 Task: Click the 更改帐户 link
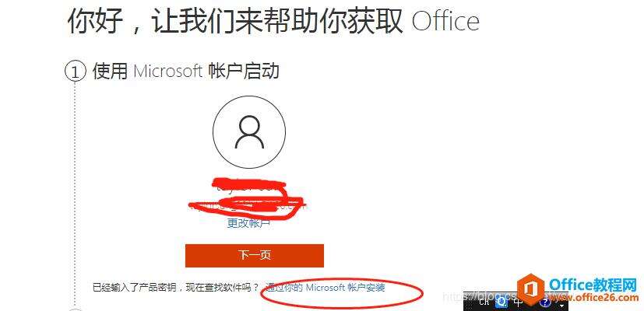(x=248, y=223)
